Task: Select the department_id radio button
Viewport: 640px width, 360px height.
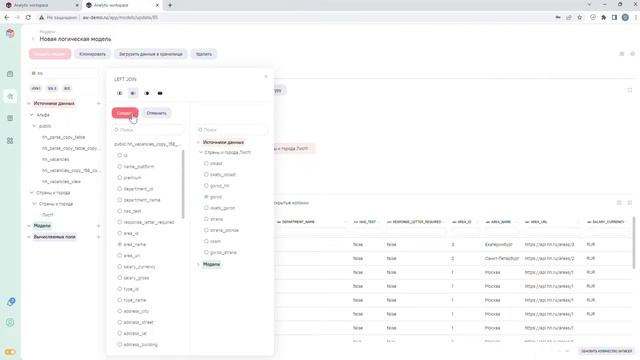Action: [120, 189]
